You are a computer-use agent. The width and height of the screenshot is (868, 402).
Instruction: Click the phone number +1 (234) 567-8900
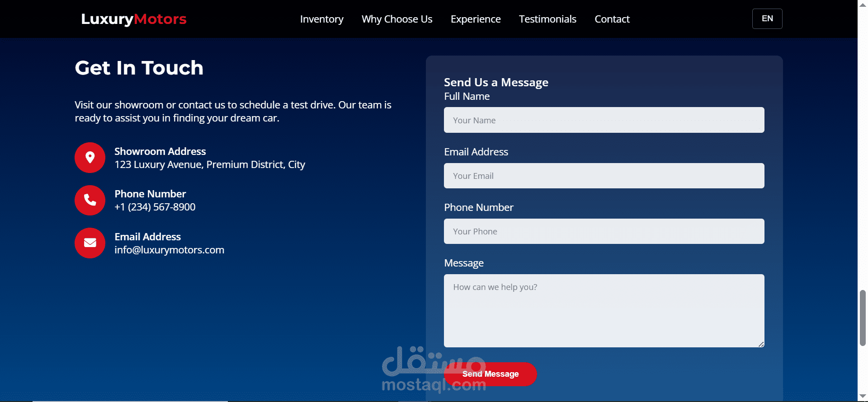[x=155, y=207]
